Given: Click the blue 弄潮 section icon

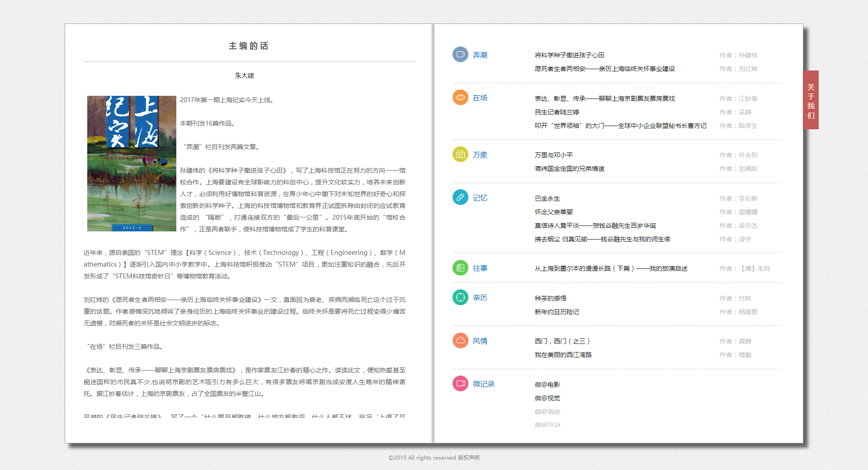Looking at the screenshot, I should click(460, 55).
